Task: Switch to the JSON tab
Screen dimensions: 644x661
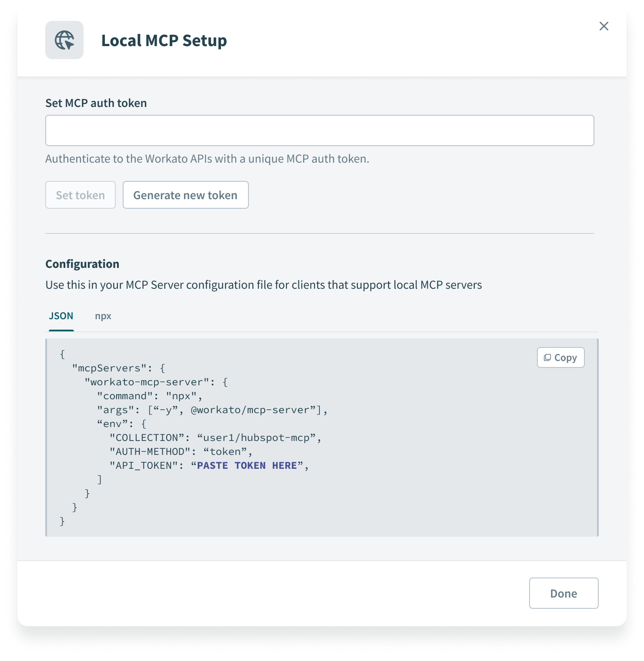Action: tap(61, 316)
